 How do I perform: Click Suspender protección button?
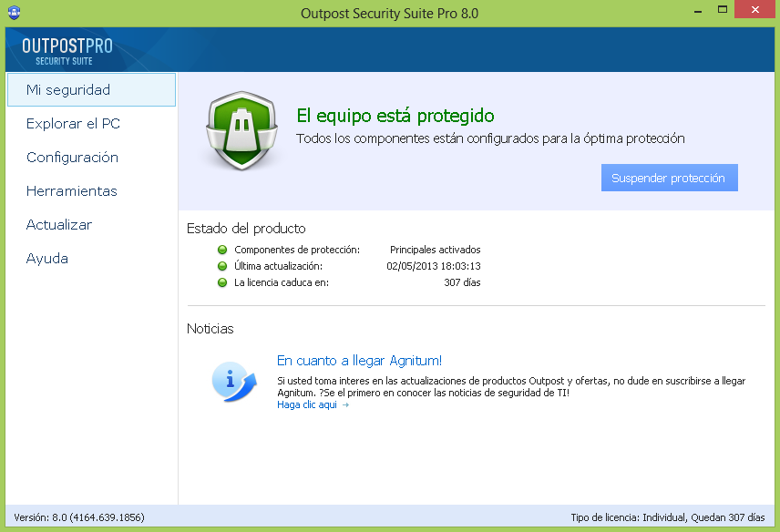point(669,178)
